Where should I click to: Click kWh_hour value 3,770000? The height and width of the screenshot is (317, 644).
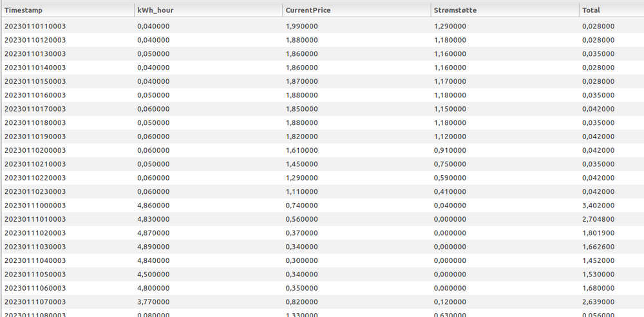(153, 302)
